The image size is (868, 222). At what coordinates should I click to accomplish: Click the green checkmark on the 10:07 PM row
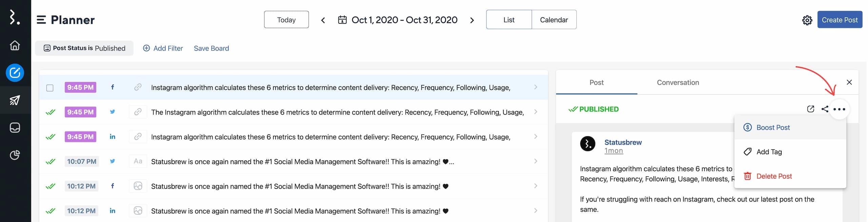50,161
